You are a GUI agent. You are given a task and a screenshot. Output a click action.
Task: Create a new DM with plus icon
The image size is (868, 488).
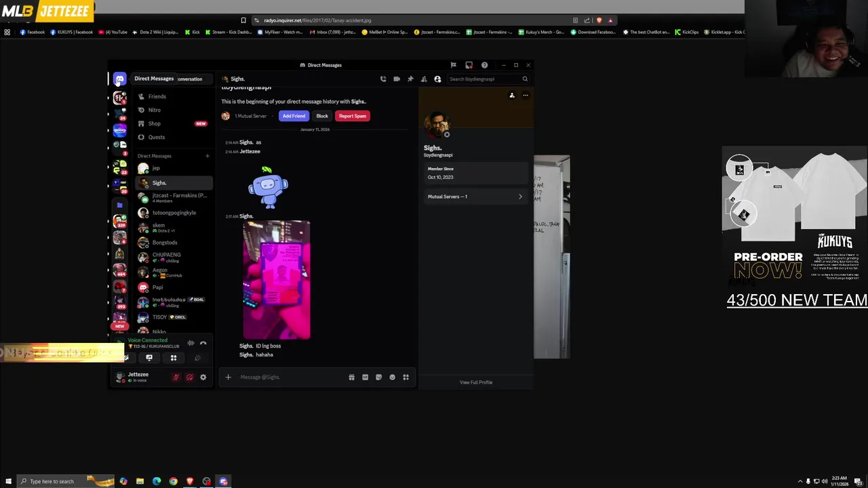208,156
